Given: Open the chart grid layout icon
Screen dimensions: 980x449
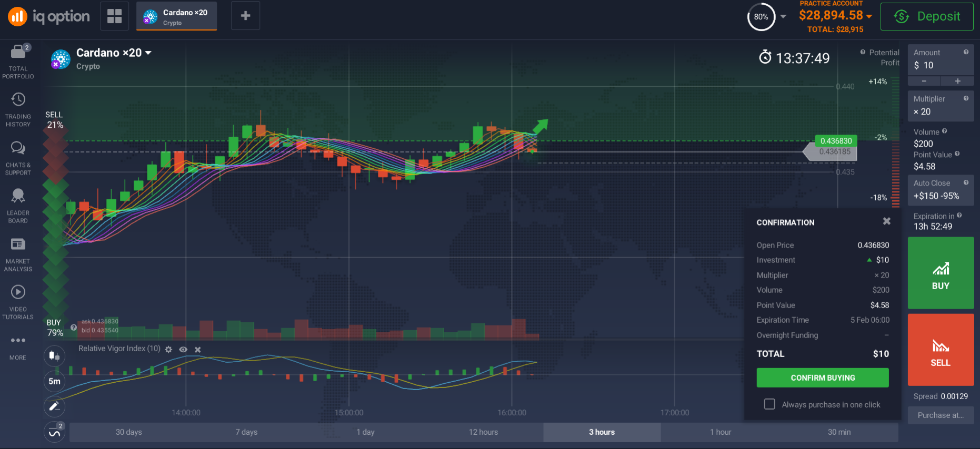Looking at the screenshot, I should 114,16.
